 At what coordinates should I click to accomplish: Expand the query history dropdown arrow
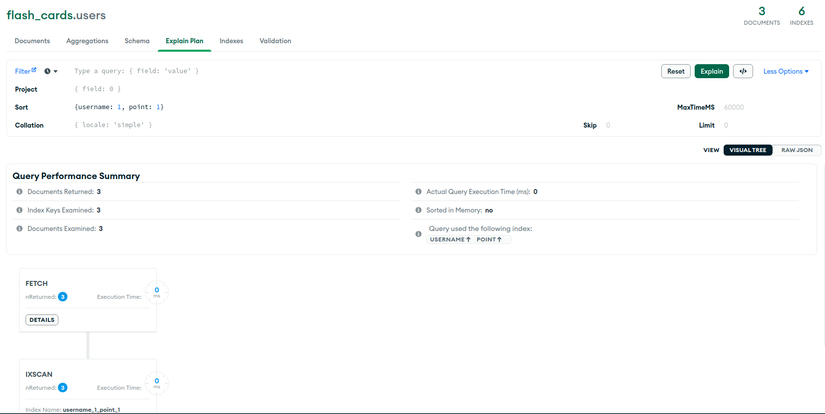55,71
